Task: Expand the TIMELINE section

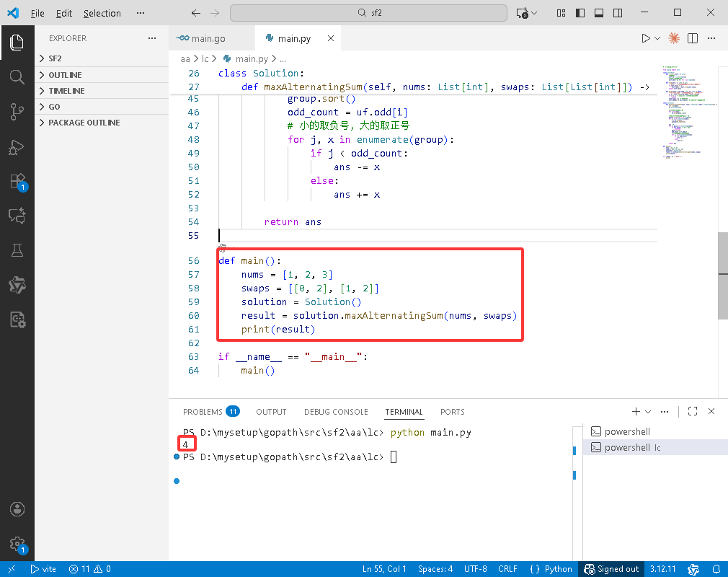Action: (102, 91)
